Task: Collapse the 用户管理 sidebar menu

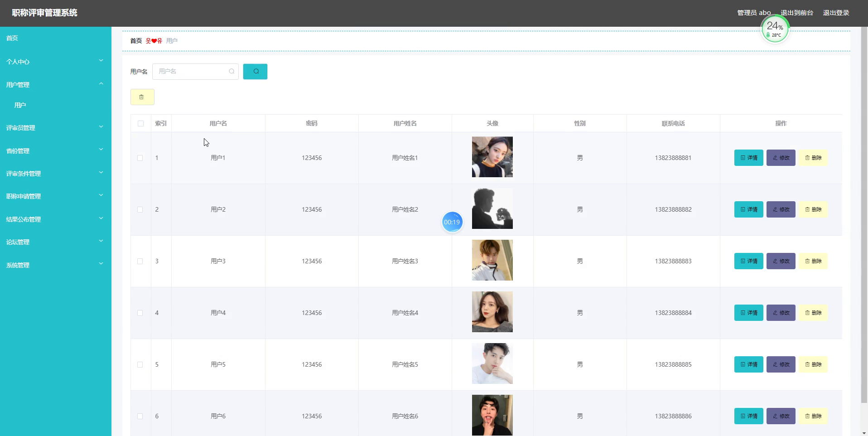Action: point(55,85)
